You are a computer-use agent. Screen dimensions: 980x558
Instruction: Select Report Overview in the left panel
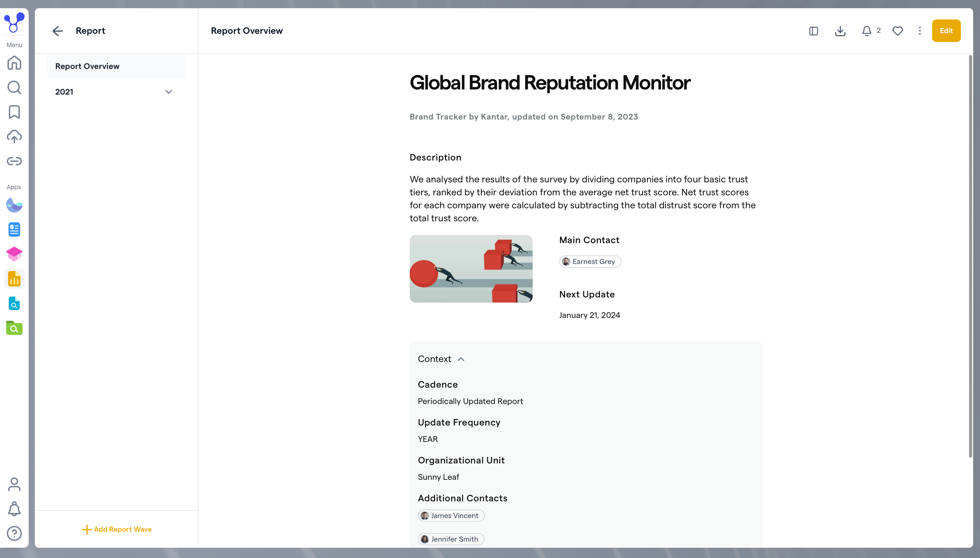(116, 66)
